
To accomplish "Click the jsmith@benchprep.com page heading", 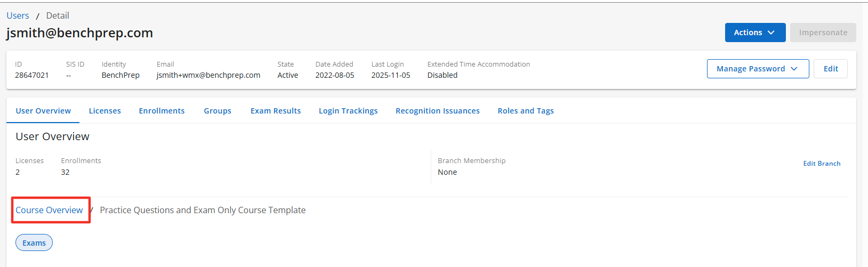I will click(79, 33).
